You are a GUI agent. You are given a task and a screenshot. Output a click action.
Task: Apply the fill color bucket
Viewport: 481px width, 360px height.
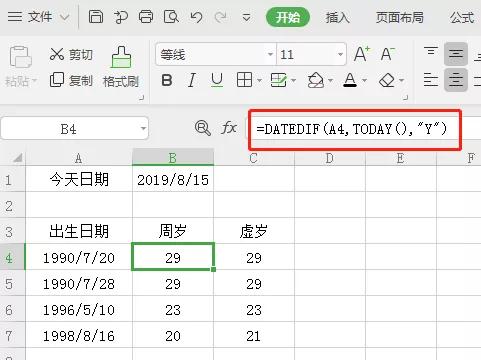pos(315,80)
